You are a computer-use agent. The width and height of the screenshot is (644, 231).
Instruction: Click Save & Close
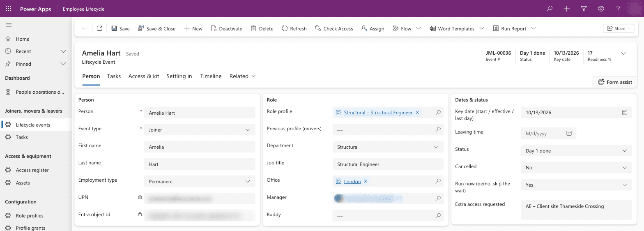[157, 28]
